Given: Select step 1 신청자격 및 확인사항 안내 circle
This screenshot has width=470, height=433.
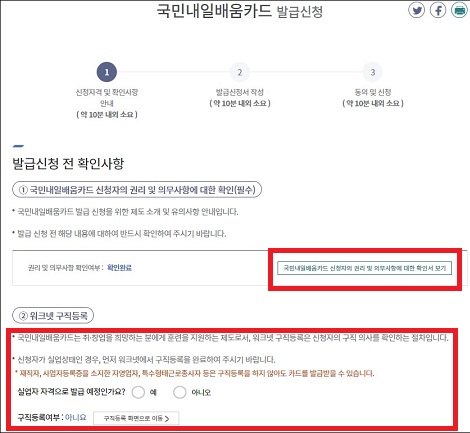Looking at the screenshot, I should point(107,72).
